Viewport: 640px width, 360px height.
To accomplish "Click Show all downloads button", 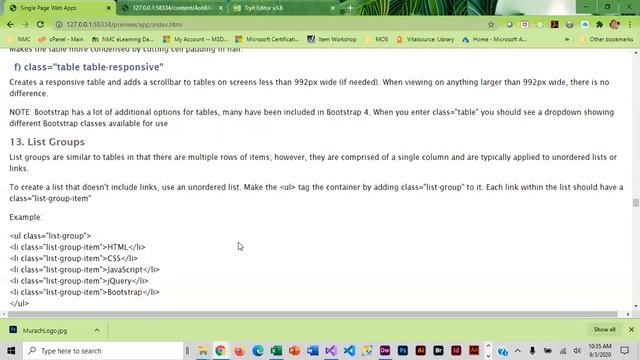I will pos(604,329).
